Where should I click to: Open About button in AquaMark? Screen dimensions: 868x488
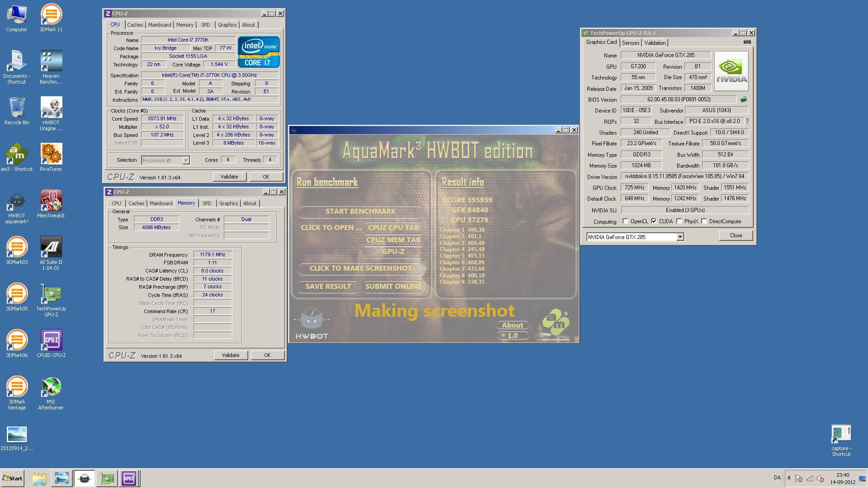click(x=512, y=325)
